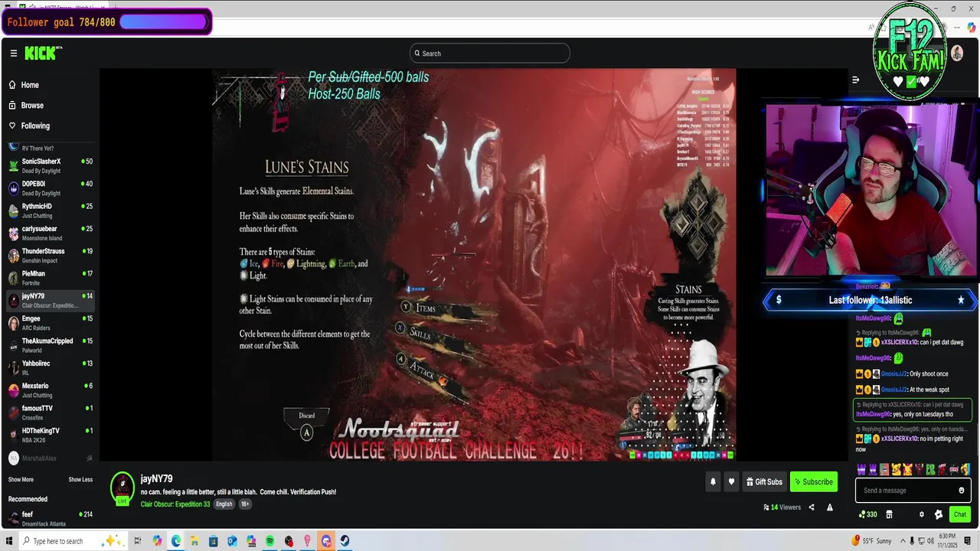Click the English language tag
The width and height of the screenshot is (980, 551).
click(224, 504)
